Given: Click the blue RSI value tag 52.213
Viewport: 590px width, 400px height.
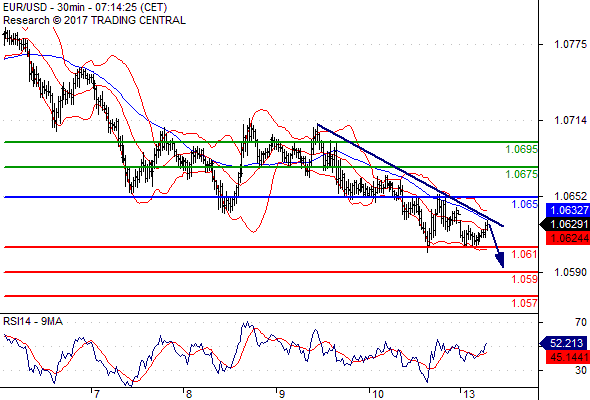Looking at the screenshot, I should [x=564, y=343].
